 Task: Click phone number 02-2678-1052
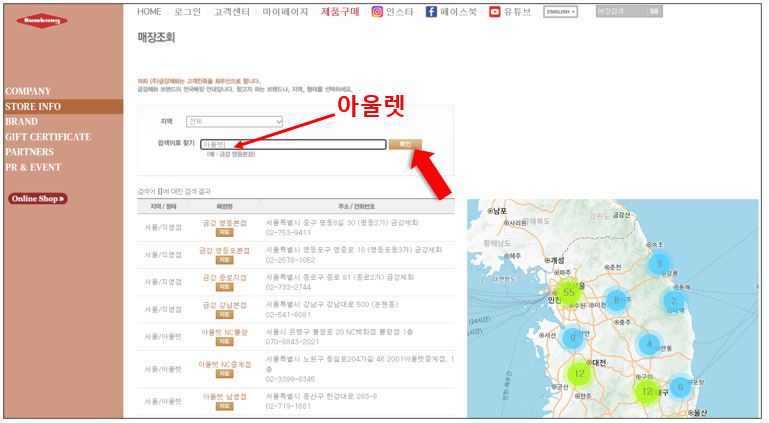290,260
